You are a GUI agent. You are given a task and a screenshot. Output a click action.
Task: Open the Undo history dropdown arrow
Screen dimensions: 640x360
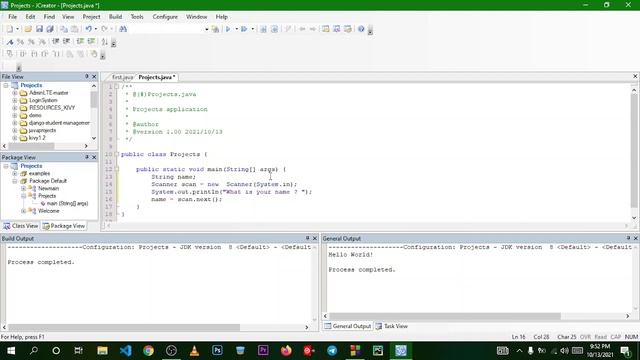tap(96, 29)
